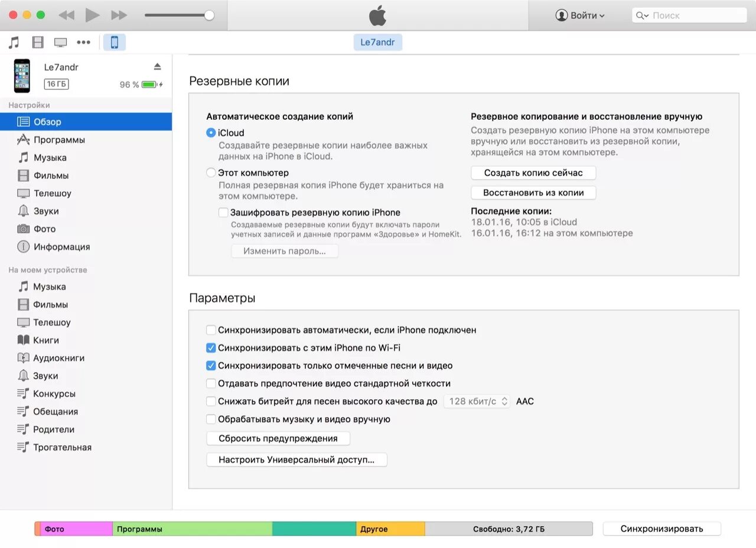Toggle Синхронизировать с этим iPhone по Wi-Fi
Image resolution: width=756 pixels, height=548 pixels.
tap(211, 348)
